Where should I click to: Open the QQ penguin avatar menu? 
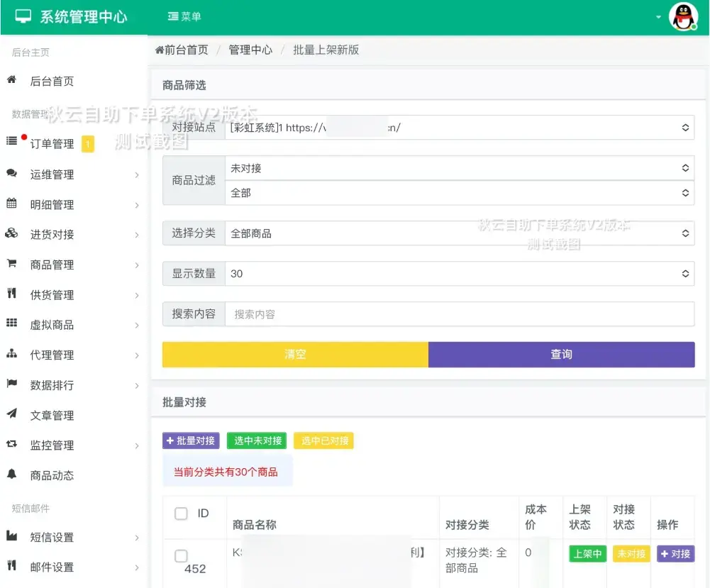[683, 17]
